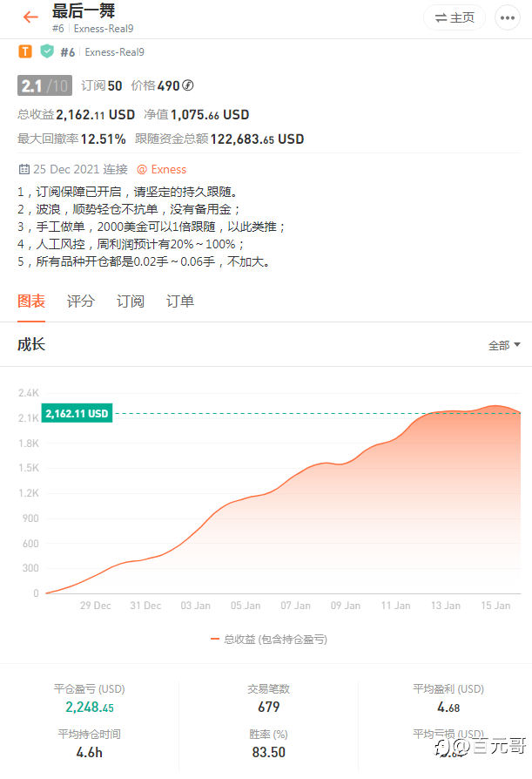The width and height of the screenshot is (532, 779).
Task: Click the #6 rank text in profile row
Action: (68, 52)
